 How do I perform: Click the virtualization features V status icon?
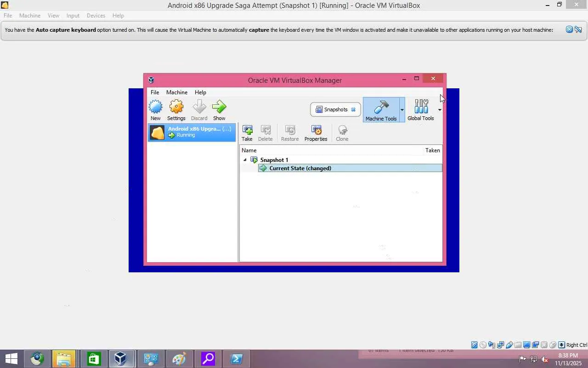click(x=544, y=345)
